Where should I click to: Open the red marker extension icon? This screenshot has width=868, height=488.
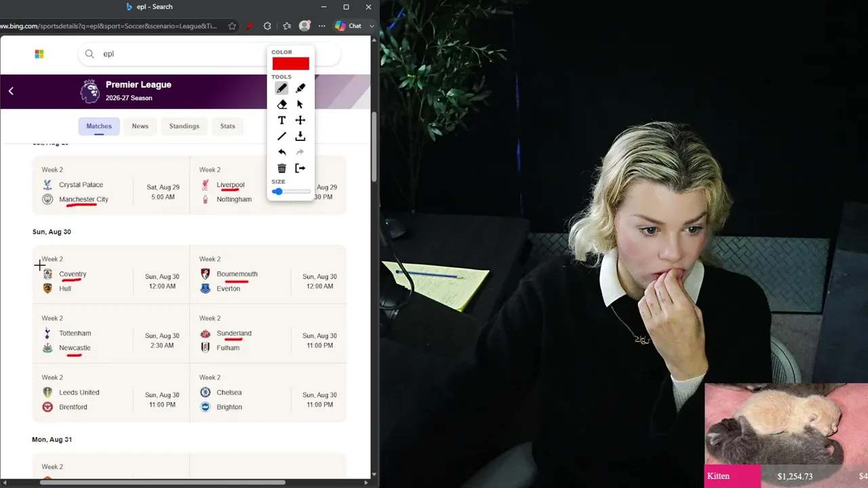click(x=250, y=26)
